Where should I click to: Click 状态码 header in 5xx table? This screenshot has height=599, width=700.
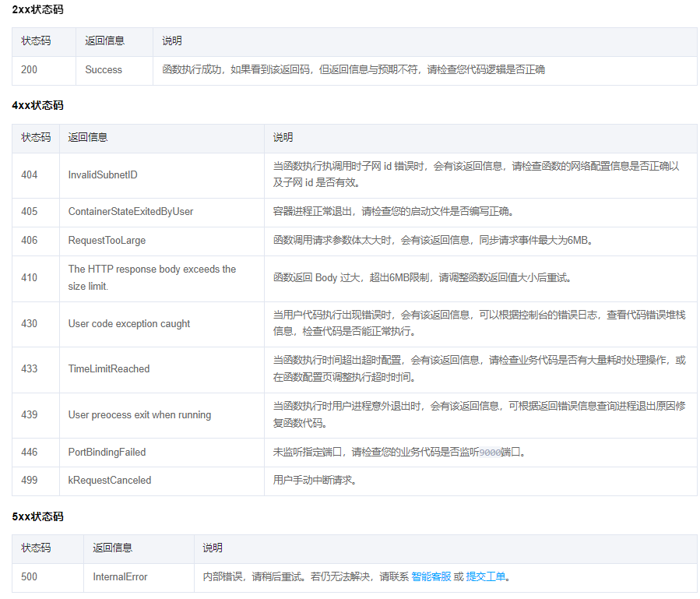pos(36,548)
